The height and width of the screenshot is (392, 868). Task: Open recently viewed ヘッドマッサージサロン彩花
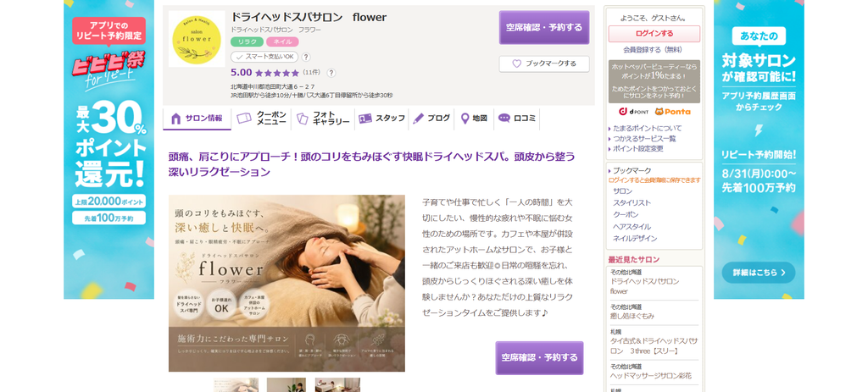point(650,376)
